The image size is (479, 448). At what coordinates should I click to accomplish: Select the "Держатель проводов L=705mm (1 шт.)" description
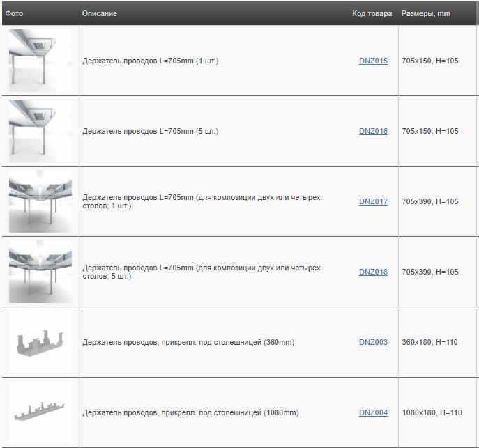coord(151,61)
